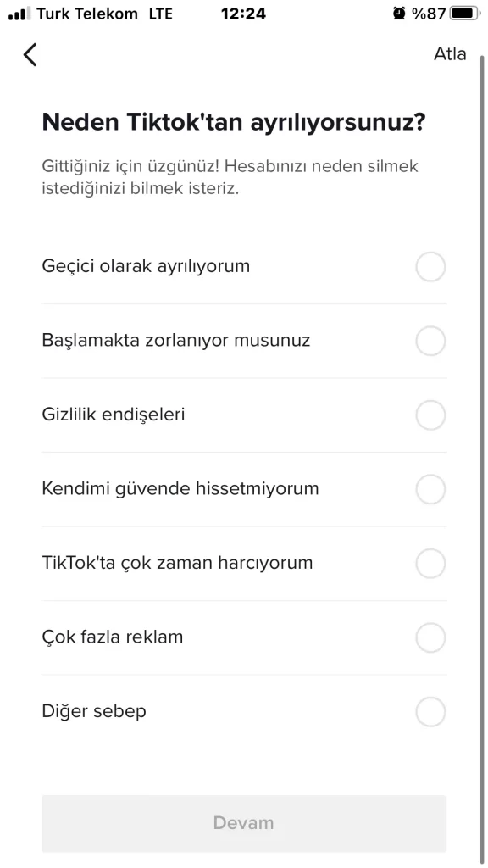
Task: Tap the cellular signal bars icon
Action: pos(20,14)
